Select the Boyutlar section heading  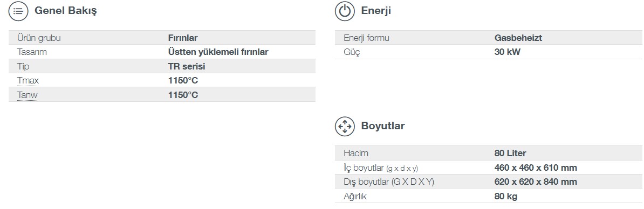tap(383, 126)
